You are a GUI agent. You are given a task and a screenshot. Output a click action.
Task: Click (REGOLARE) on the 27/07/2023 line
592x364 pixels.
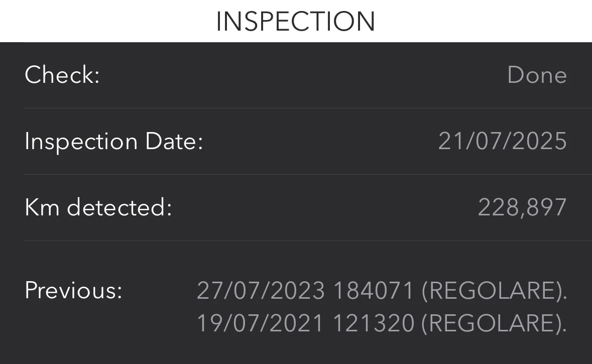coord(494,291)
